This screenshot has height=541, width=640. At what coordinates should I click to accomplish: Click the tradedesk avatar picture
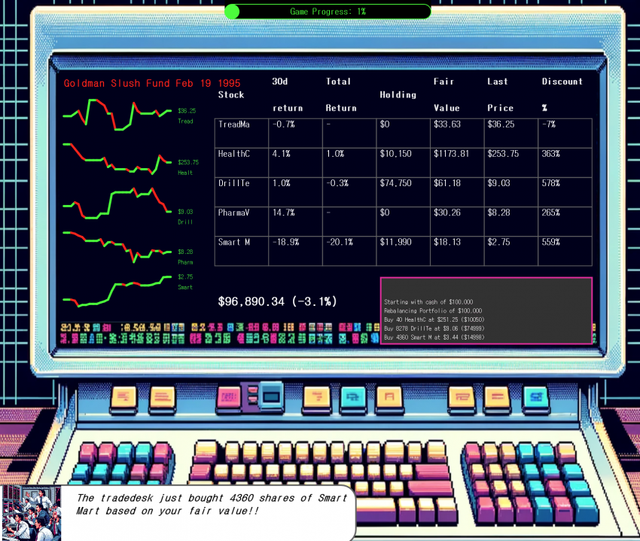32,513
